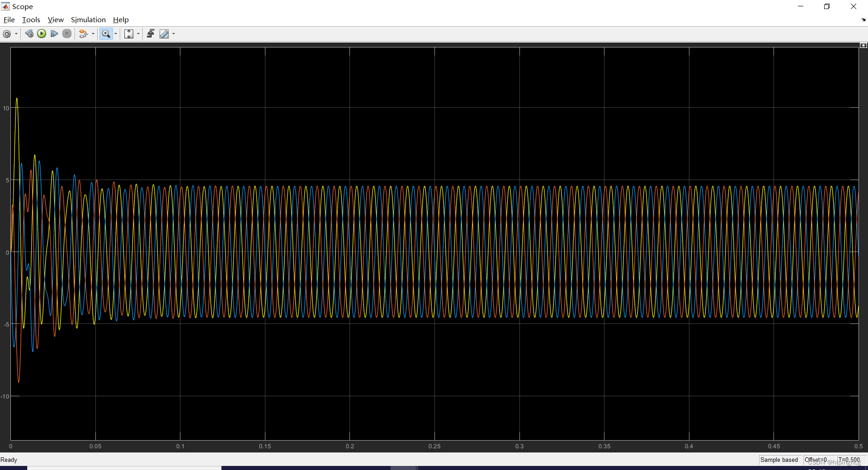The image size is (868, 470).
Task: Click the x-axis tick label 0.45
Action: 774,446
